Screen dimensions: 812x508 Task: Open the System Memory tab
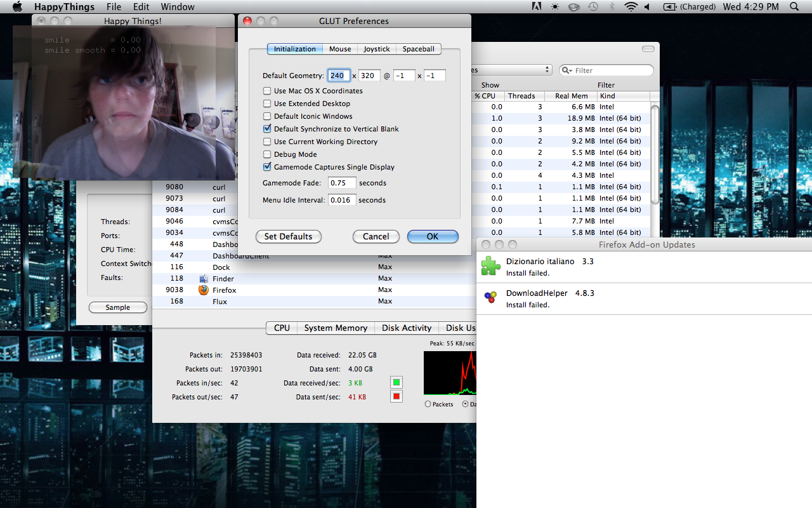(336, 328)
